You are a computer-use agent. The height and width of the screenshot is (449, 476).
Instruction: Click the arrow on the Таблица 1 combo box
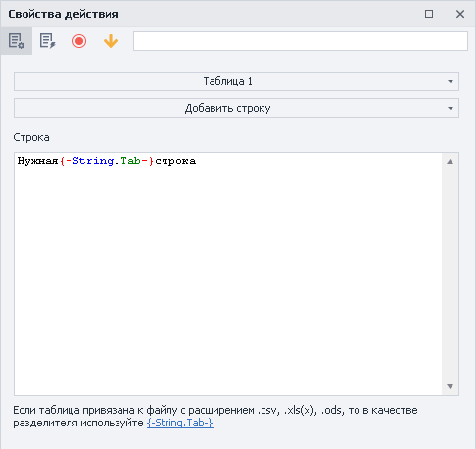(x=451, y=81)
